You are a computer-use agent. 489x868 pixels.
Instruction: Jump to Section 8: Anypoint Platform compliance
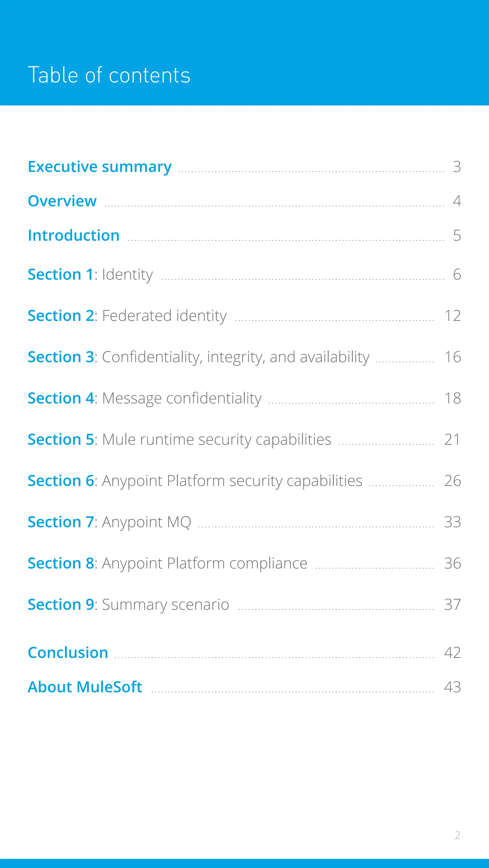pyautogui.click(x=167, y=563)
